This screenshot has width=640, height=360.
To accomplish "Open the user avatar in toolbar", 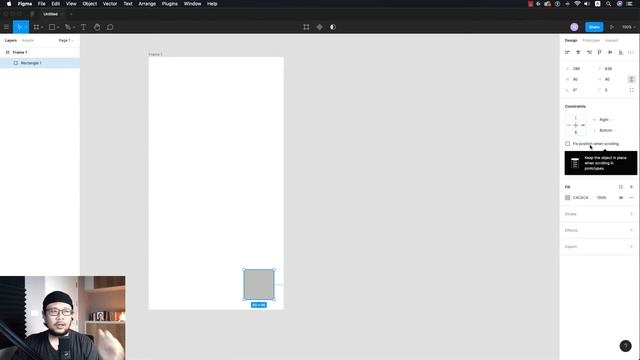I will 574,27.
